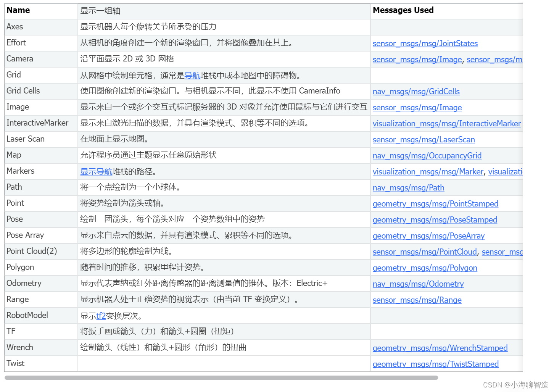Image resolution: width=554 pixels, height=392 pixels.
Task: Open the nav_msgs/msg/Path link
Action: [409, 188]
